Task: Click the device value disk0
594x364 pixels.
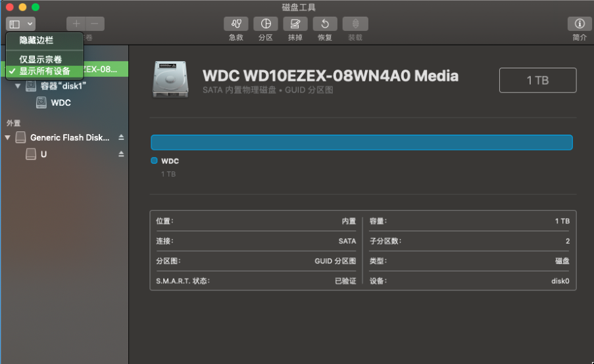Action: (560, 281)
